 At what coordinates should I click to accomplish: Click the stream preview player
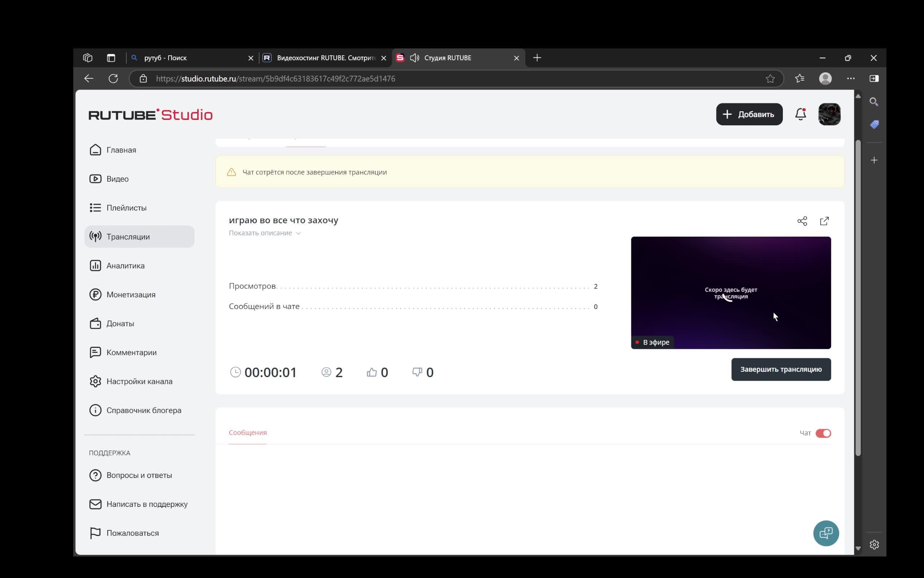[x=731, y=293]
